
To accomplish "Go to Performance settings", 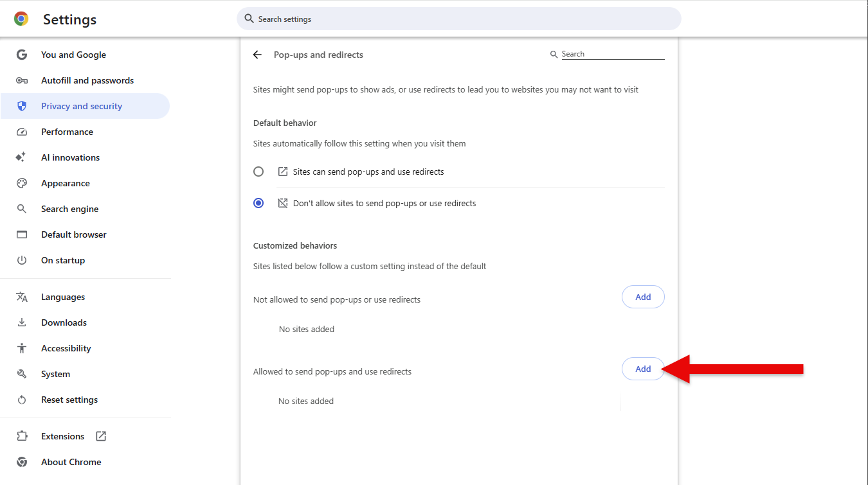I will 67,132.
